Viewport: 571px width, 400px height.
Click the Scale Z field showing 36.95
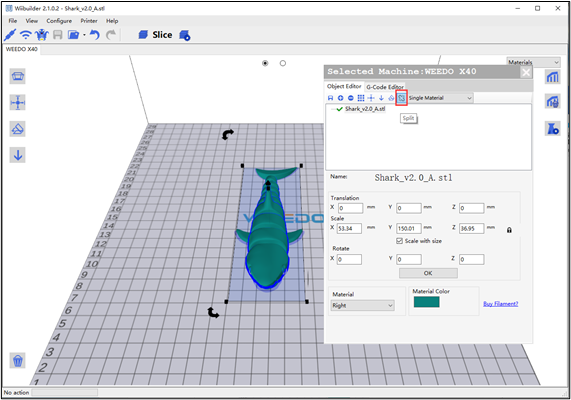coord(471,228)
